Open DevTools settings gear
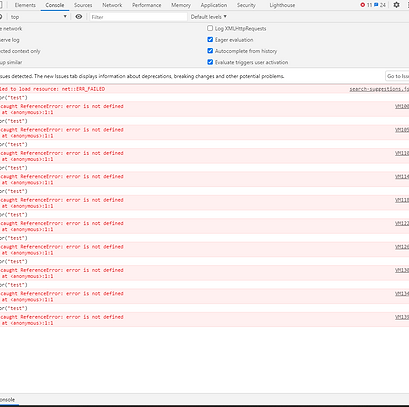This screenshot has height=407, width=409. point(396,5)
